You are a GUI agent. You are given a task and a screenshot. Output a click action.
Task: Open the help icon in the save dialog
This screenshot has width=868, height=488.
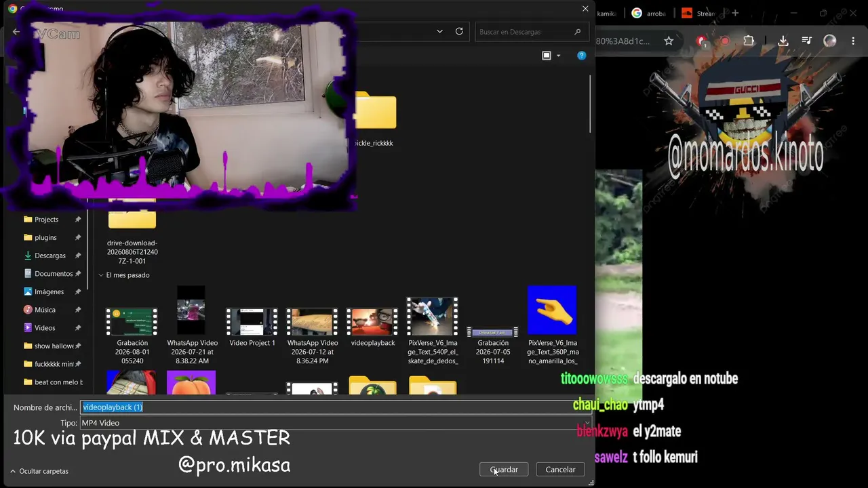581,56
